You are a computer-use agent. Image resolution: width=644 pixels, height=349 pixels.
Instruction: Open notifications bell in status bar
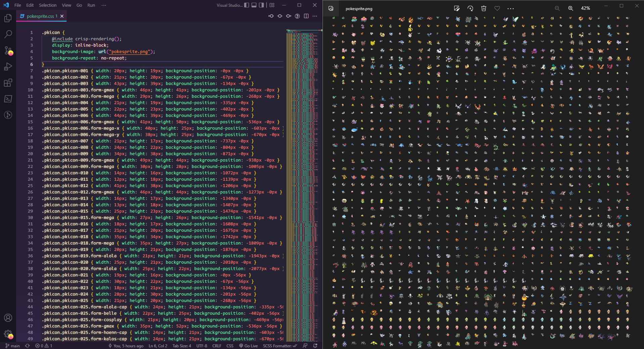[x=315, y=346]
